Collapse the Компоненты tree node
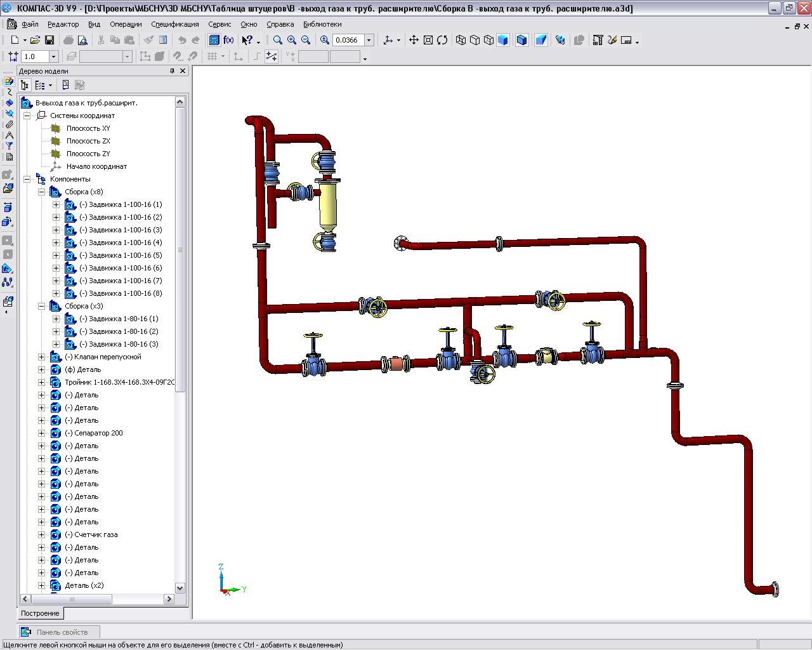The image size is (812, 650). 27,179
